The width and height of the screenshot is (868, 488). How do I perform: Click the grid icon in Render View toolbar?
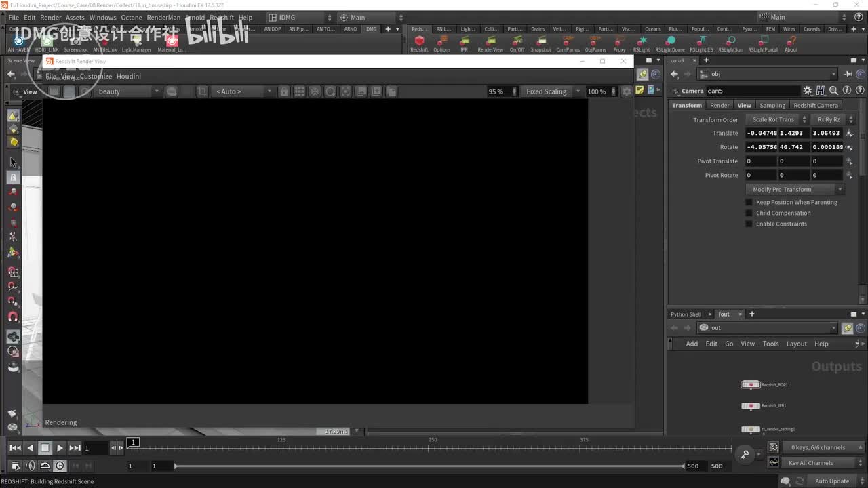tap(299, 91)
